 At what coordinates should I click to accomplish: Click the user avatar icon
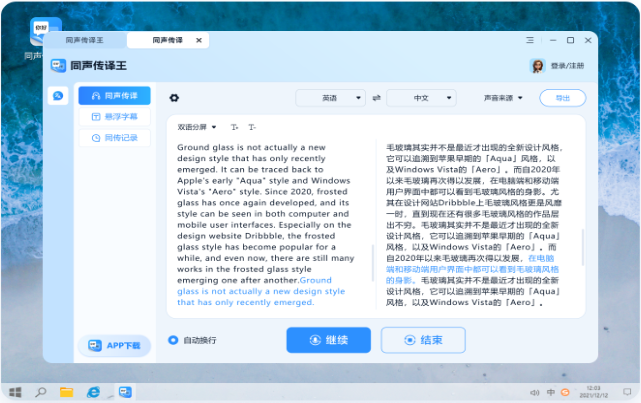(537, 65)
